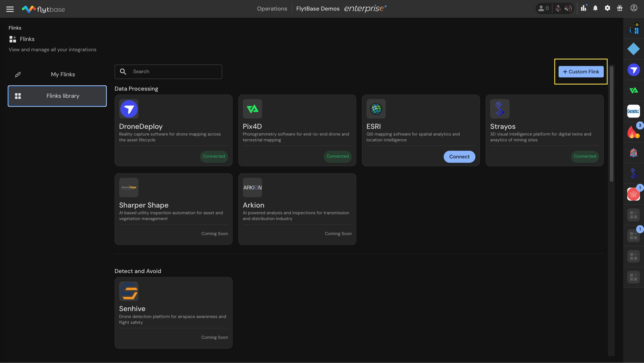Open the Genetec shortcut in the right sidebar
This screenshot has height=363, width=644.
click(634, 111)
